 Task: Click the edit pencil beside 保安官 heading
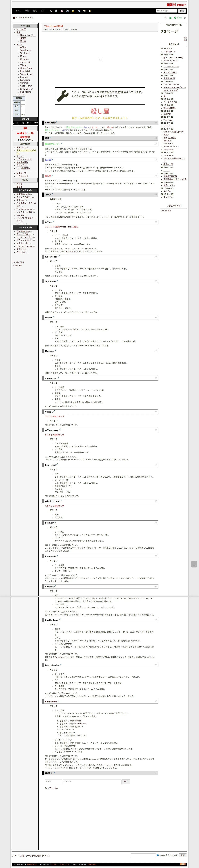(52, 159)
